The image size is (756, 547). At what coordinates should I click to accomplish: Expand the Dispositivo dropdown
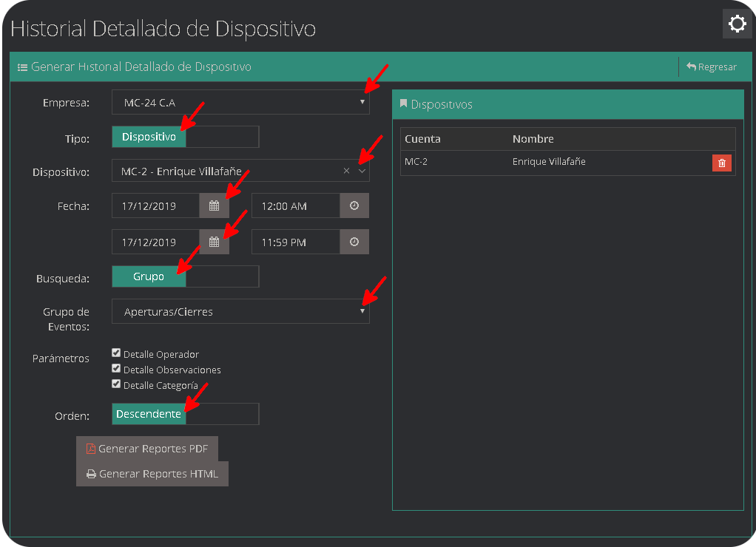pos(361,170)
